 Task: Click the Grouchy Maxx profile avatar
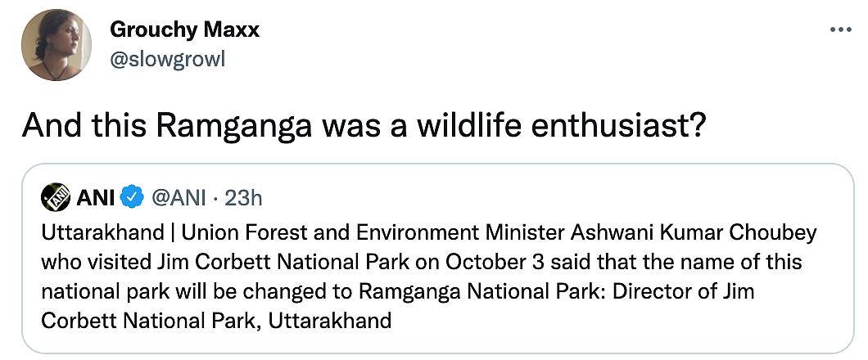tap(56, 47)
